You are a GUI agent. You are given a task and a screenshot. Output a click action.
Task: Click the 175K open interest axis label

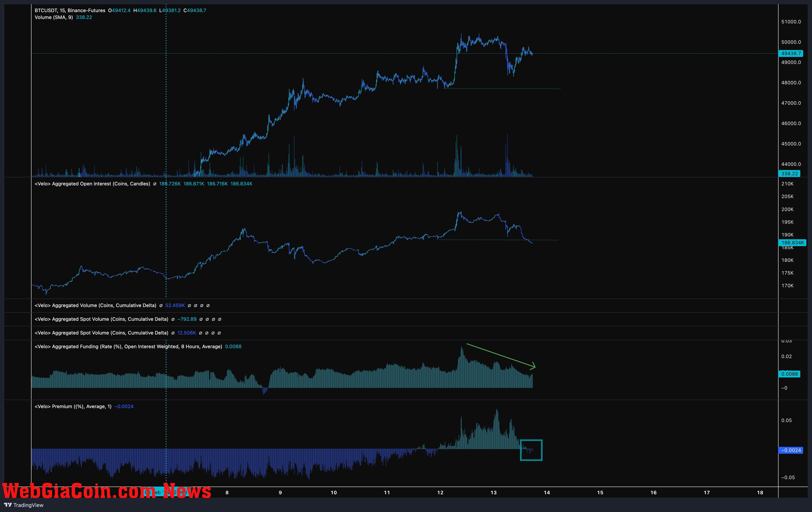coord(787,273)
